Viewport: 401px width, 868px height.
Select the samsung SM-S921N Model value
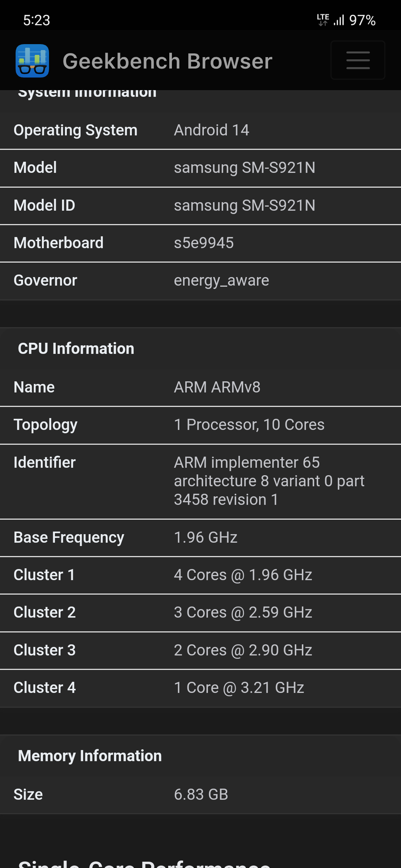click(x=244, y=168)
